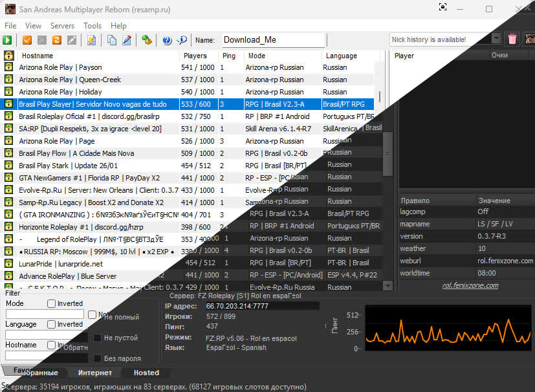Click the edit pencil page icon

[127, 40]
